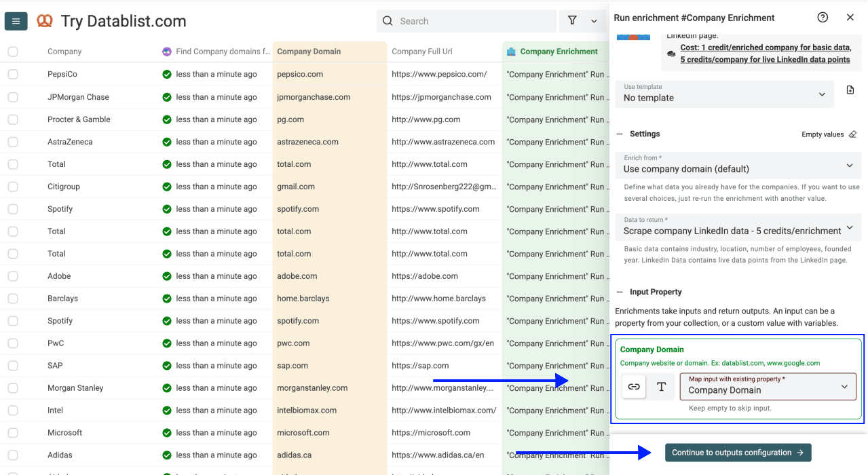
Task: Collapse the Input Property section
Action: [620, 291]
